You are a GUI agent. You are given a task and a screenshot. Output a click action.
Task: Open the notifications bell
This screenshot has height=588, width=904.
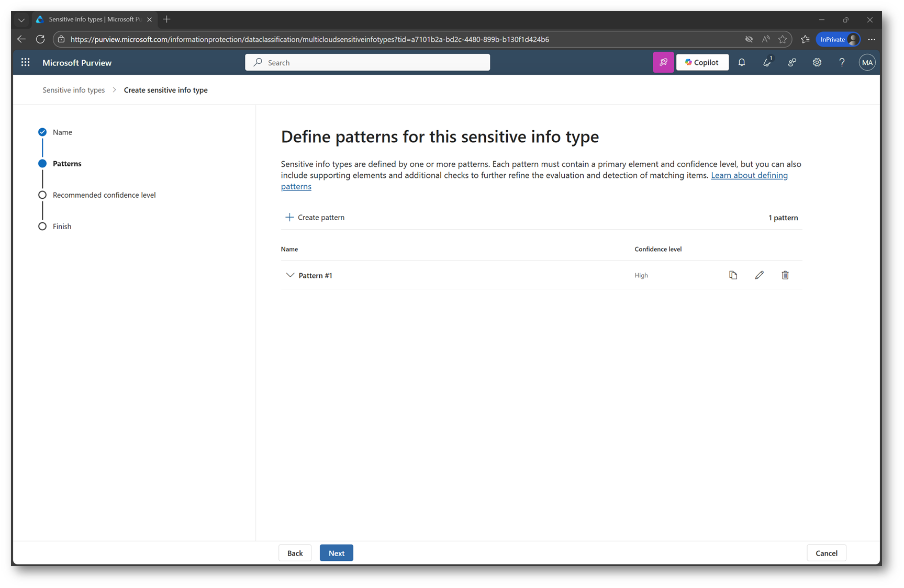(x=742, y=62)
